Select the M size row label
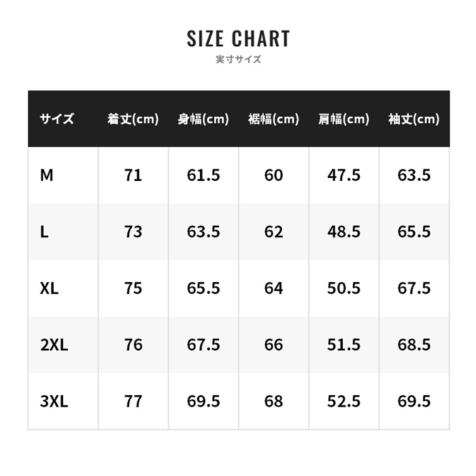The height and width of the screenshot is (476, 476). point(46,175)
